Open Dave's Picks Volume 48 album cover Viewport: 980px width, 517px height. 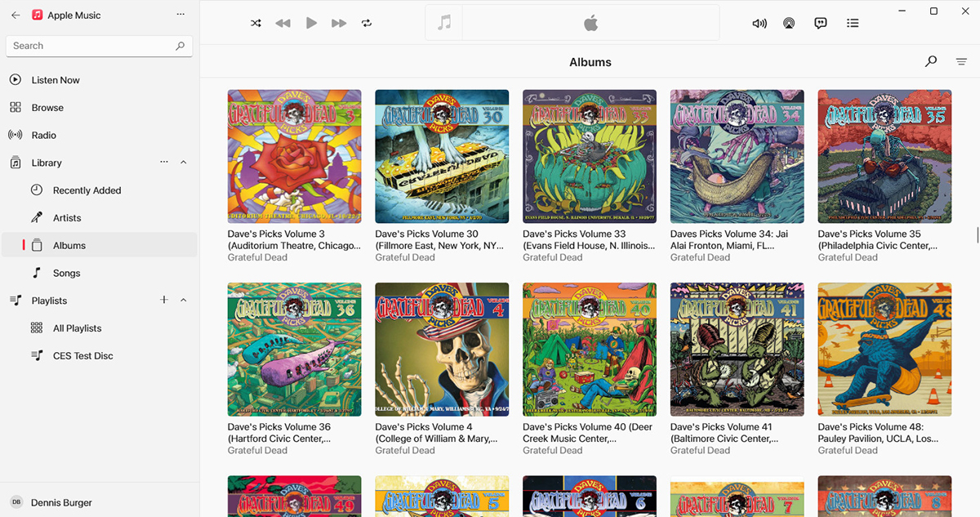pos(884,350)
